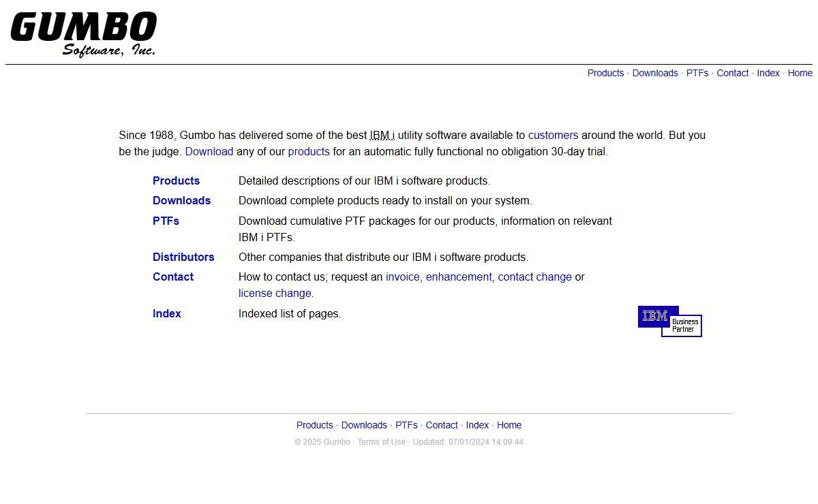
Task: Open Downloads in the top navigation
Action: coord(655,73)
